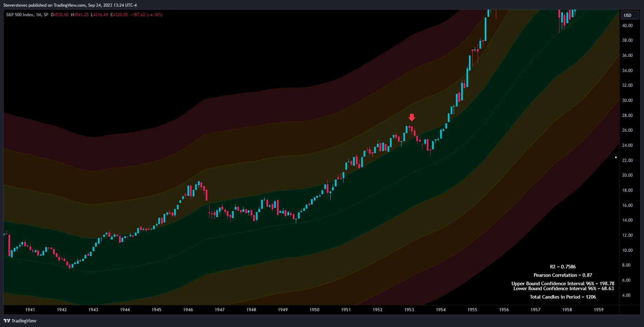644x327 pixels.
Task: Click the TradingView logo
Action: pyautogui.click(x=20, y=321)
